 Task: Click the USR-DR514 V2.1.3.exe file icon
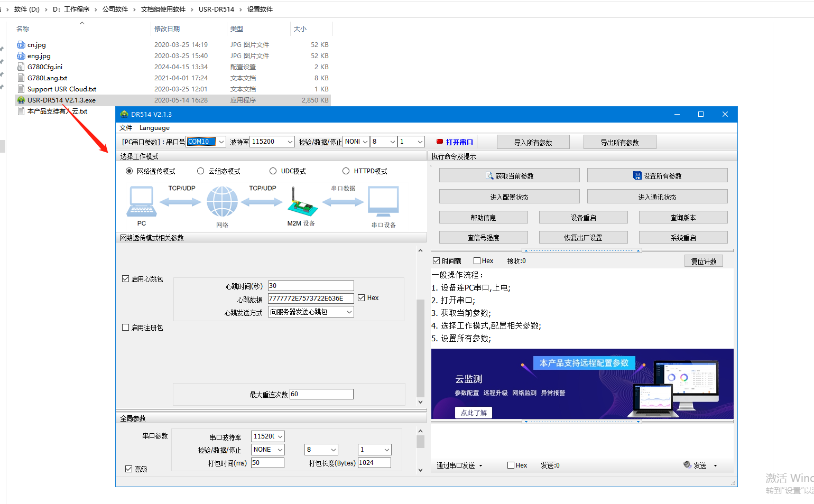tap(21, 100)
